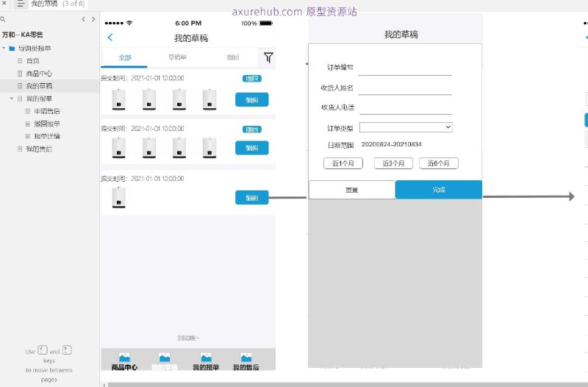This screenshot has width=588, height=387.
Task: Go to next page with right chevron
Action: [x=93, y=19]
